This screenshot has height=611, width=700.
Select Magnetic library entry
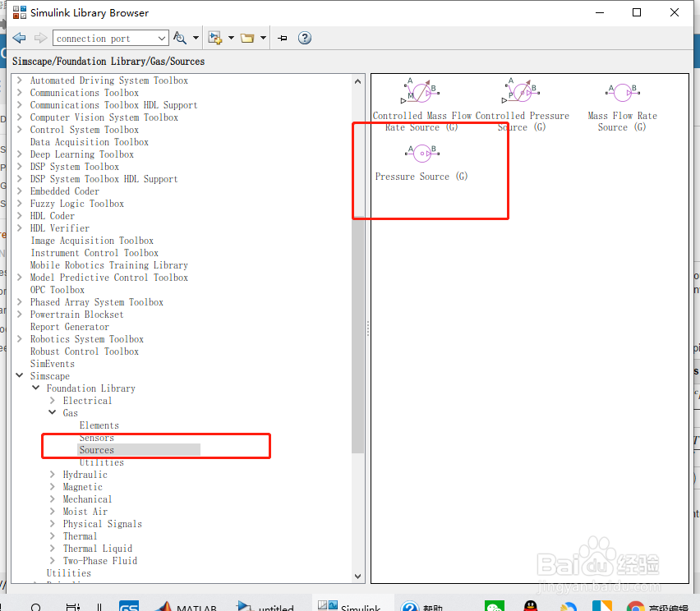[x=83, y=487]
